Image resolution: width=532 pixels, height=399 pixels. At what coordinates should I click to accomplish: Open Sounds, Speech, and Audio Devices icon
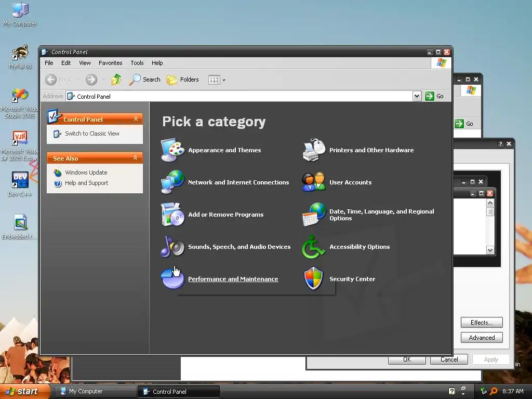(x=172, y=247)
